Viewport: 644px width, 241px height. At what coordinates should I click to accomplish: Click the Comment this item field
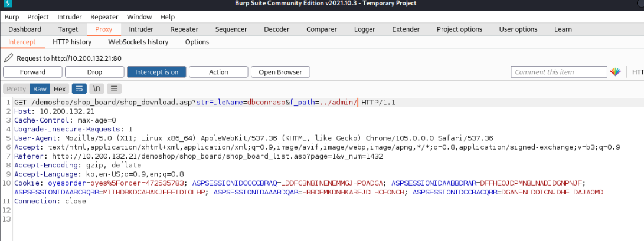coord(558,72)
